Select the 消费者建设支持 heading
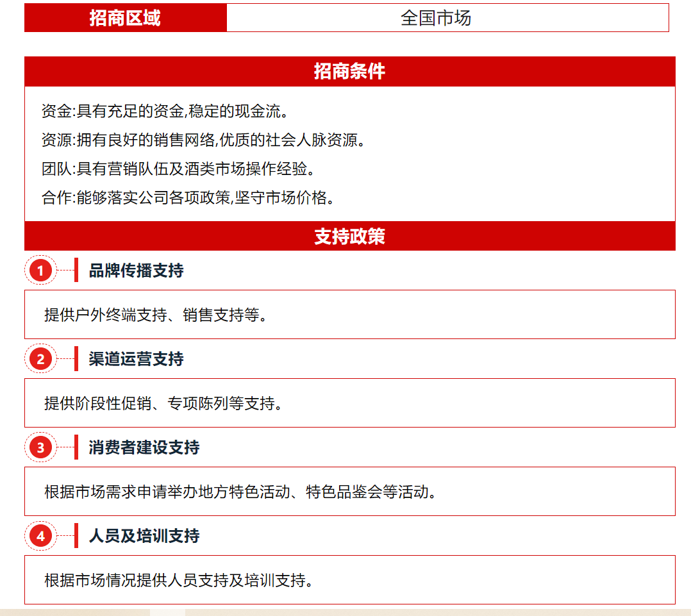The image size is (691, 616). [144, 447]
